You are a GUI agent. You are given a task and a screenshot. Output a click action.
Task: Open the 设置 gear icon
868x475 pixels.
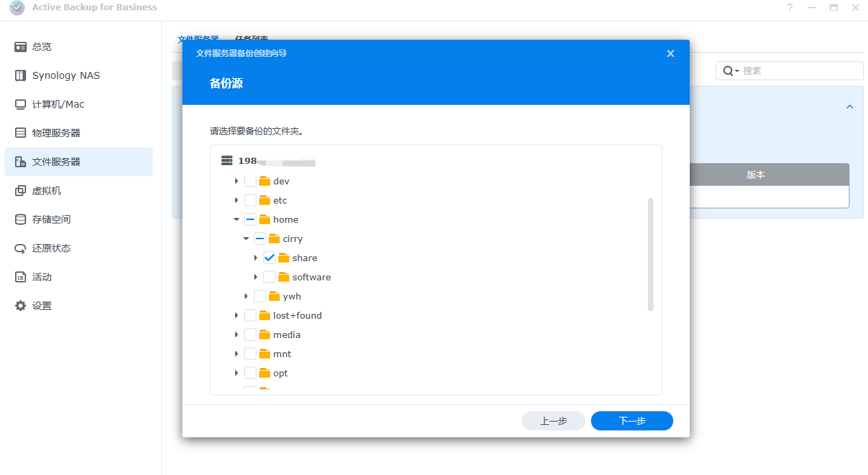tap(21, 306)
